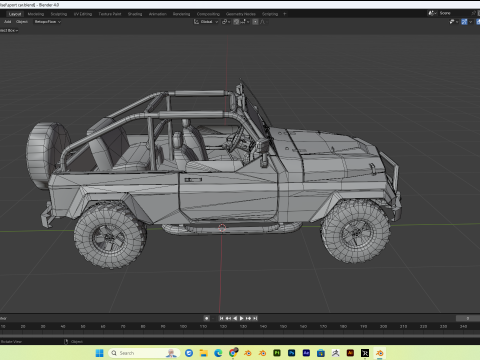Viewport: 480px width, 360px height.
Task: Open the Select Box tool dropdown
Action: click(9, 30)
